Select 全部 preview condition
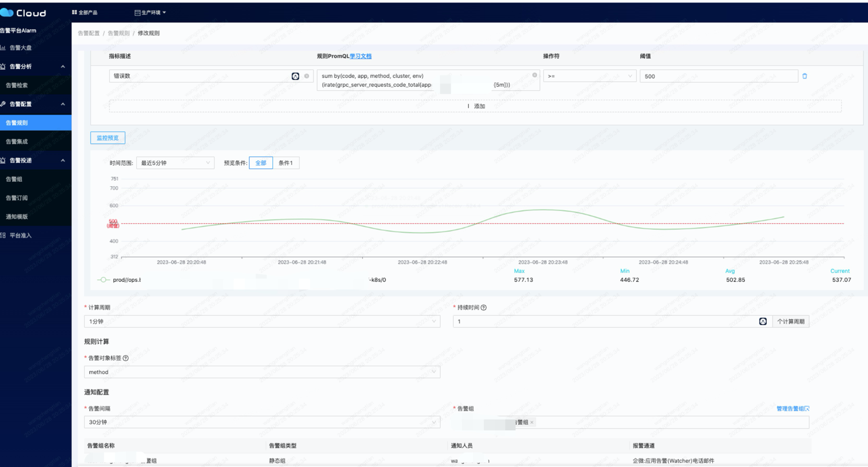 click(261, 163)
